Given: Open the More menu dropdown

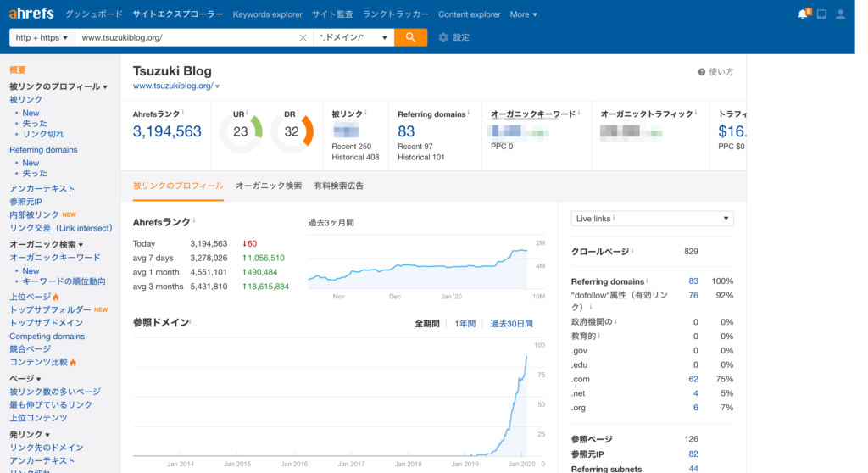Looking at the screenshot, I should pyautogui.click(x=523, y=14).
